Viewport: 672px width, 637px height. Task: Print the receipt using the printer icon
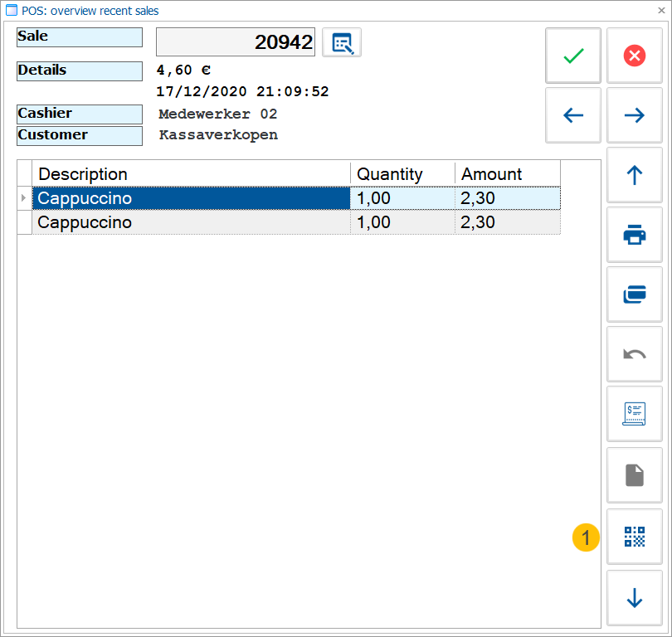pyautogui.click(x=634, y=235)
